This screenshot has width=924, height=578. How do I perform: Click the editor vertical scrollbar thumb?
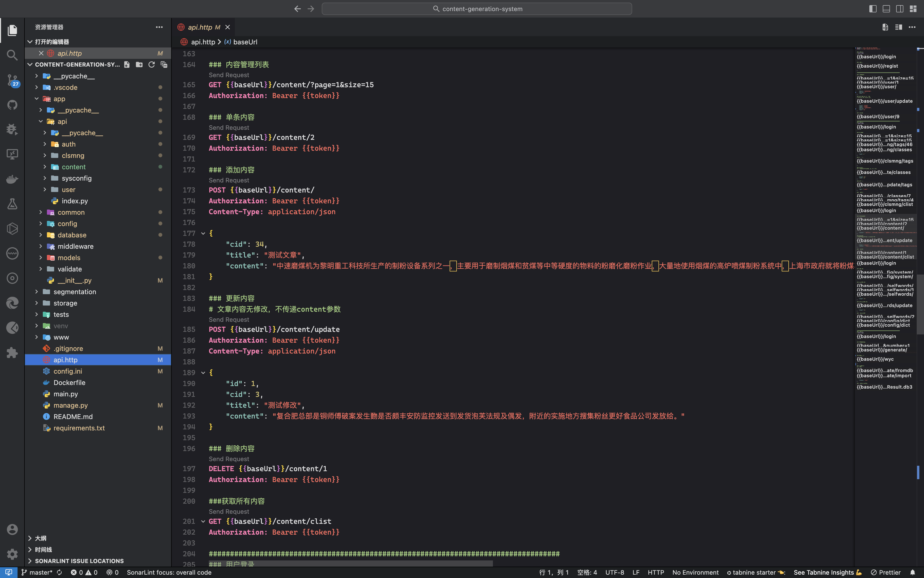coord(920,305)
